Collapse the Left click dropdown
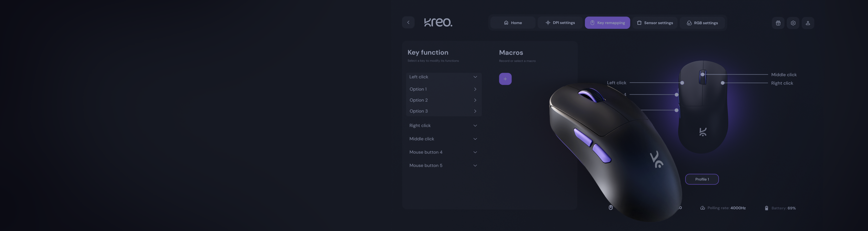Screen dimensions: 868x231 click(475, 77)
